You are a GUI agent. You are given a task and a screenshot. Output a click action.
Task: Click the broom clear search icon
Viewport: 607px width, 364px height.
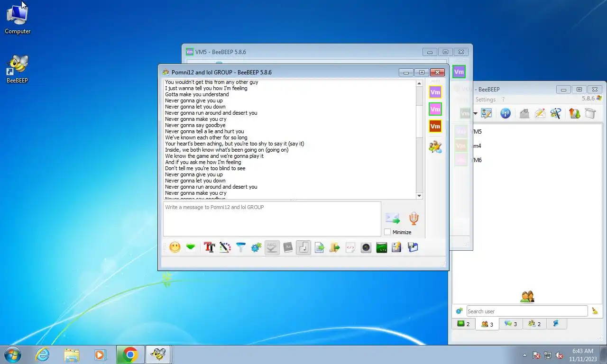(x=595, y=311)
